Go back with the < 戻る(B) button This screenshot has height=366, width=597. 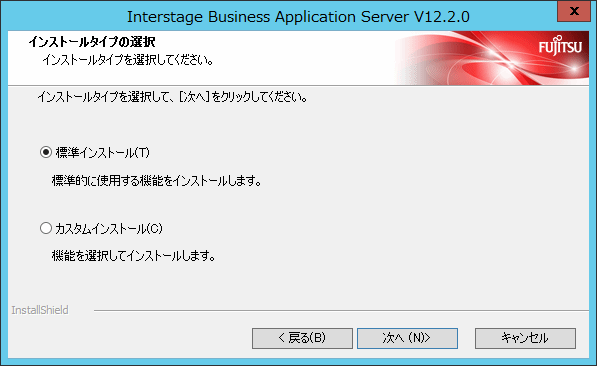click(x=302, y=338)
